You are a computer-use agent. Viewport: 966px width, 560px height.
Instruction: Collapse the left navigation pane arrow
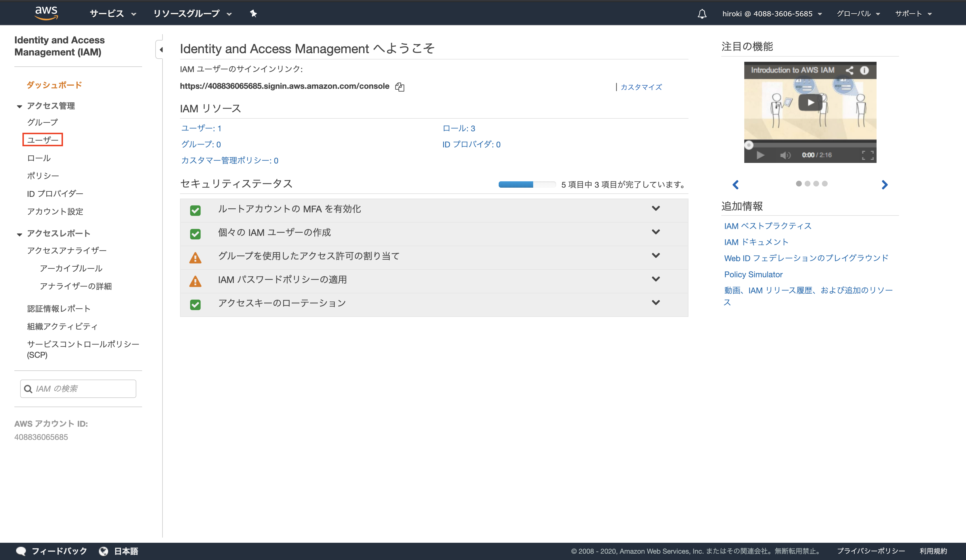[x=161, y=49]
